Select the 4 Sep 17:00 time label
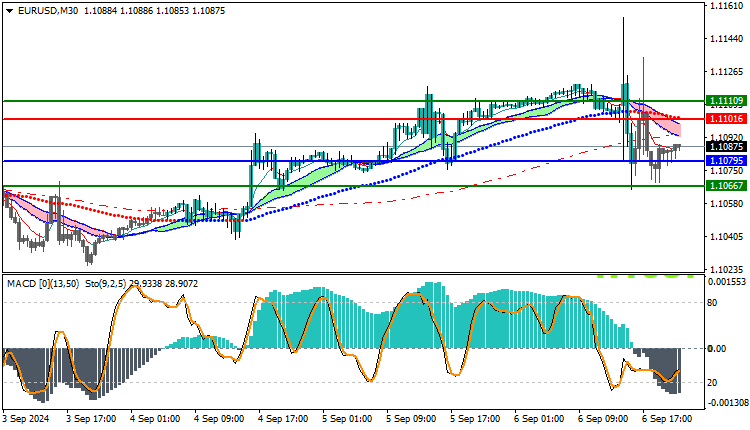The width and height of the screenshot is (750, 430). 283,419
